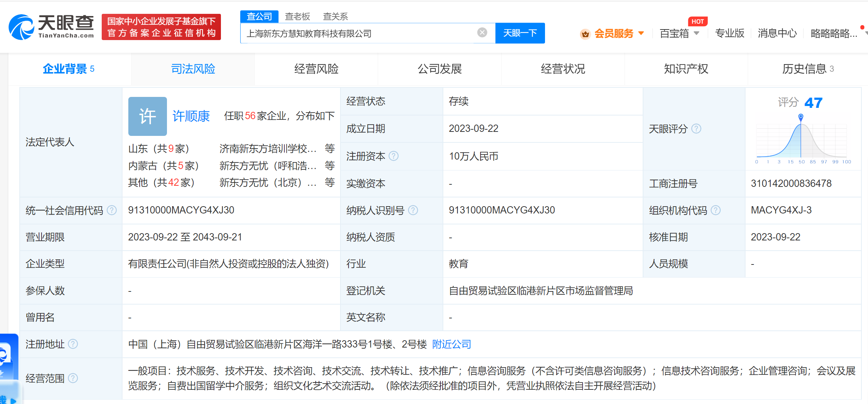Expand the 百宝箱 dropdown menu
This screenshot has width=868, height=404.
[696, 34]
